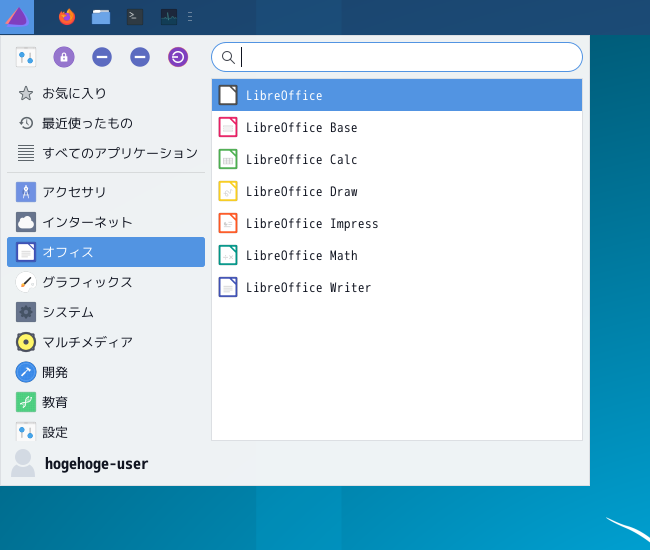This screenshot has height=550, width=650.
Task: Launch LibreOffice Math
Action: (397, 255)
